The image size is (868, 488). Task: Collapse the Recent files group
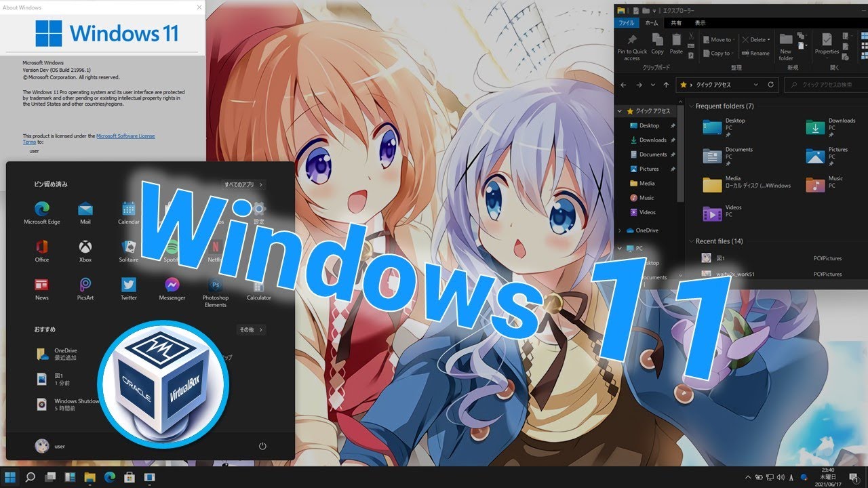(x=691, y=241)
